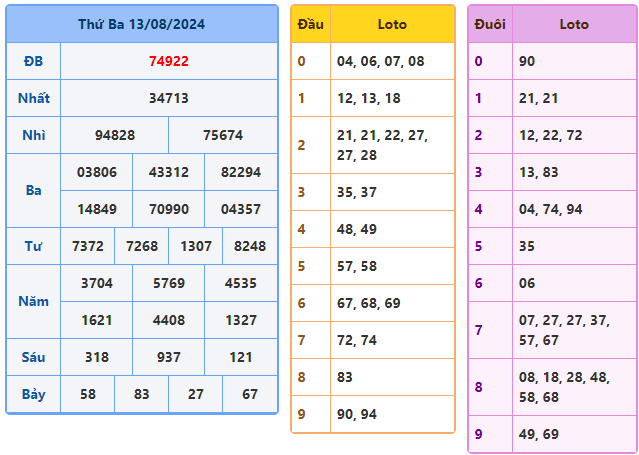Click the Đuôi column header
639x455 pixels.
[x=490, y=24]
